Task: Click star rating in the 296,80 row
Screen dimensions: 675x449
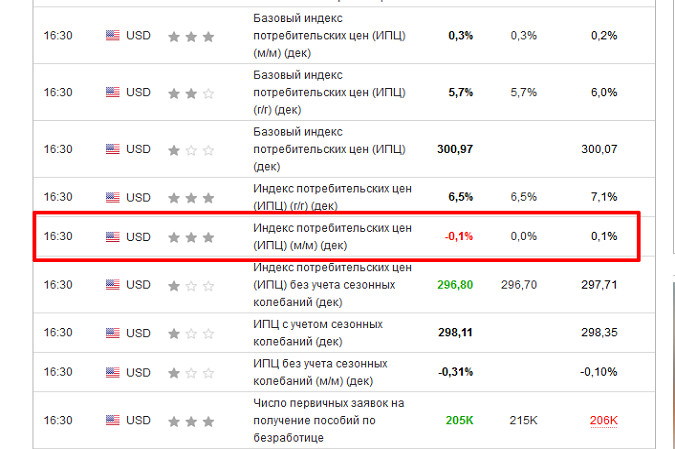Action: pos(191,285)
